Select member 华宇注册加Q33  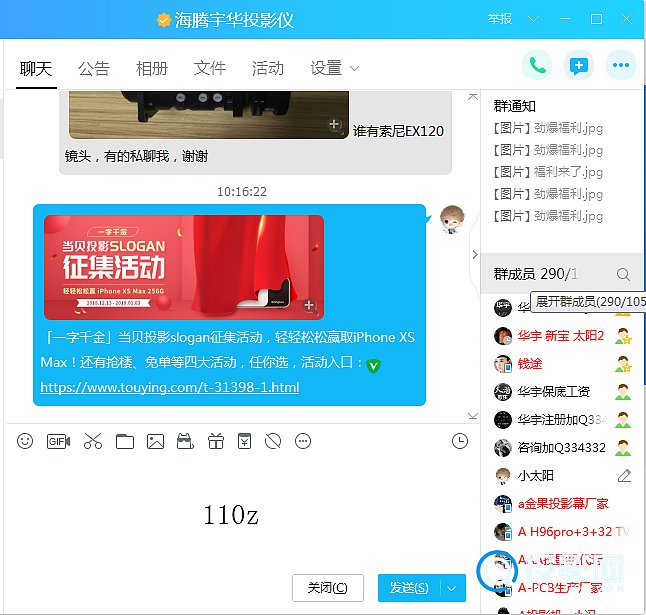(562, 420)
